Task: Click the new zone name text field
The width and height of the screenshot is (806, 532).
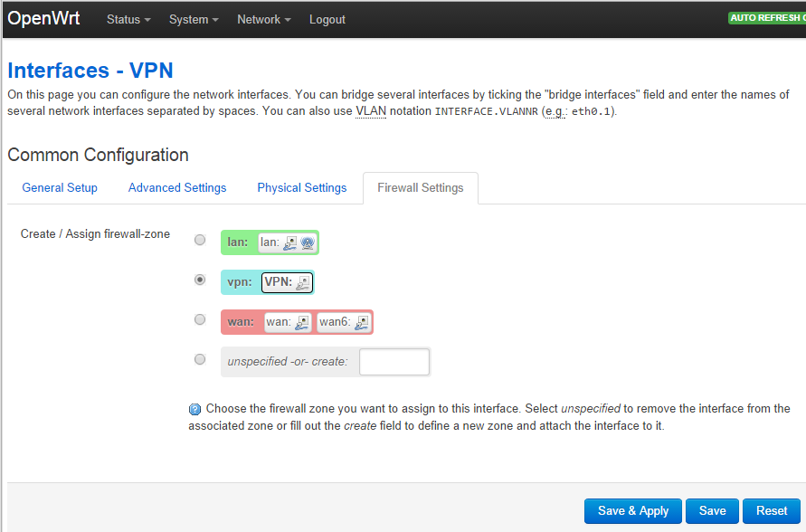Action: click(x=394, y=362)
